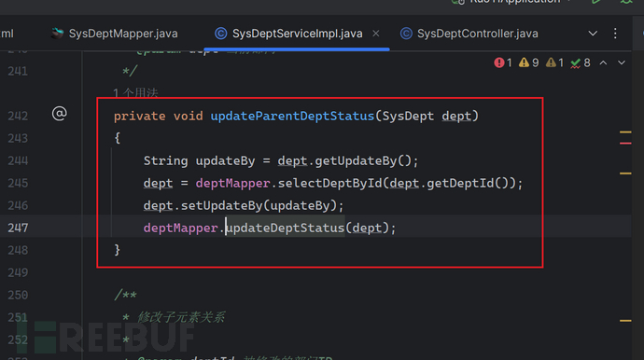Click the @ gutter icon on line 242
The height and width of the screenshot is (360, 644).
[x=59, y=113]
